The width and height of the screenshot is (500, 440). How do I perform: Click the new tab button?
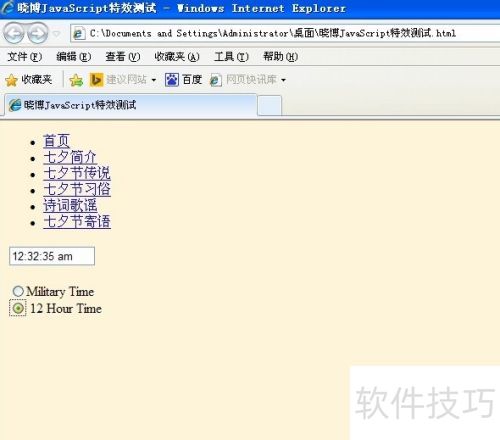pyautogui.click(x=269, y=105)
